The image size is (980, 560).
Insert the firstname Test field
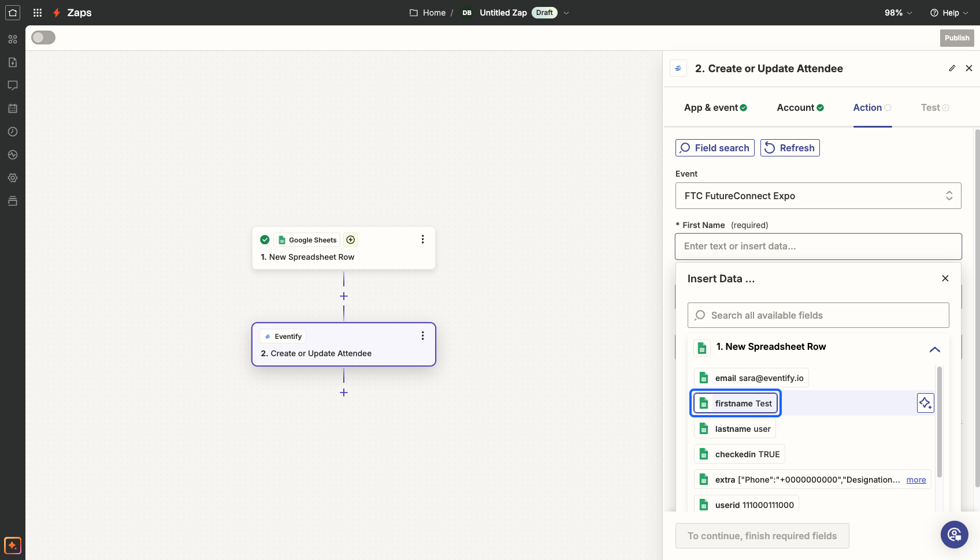pos(736,404)
